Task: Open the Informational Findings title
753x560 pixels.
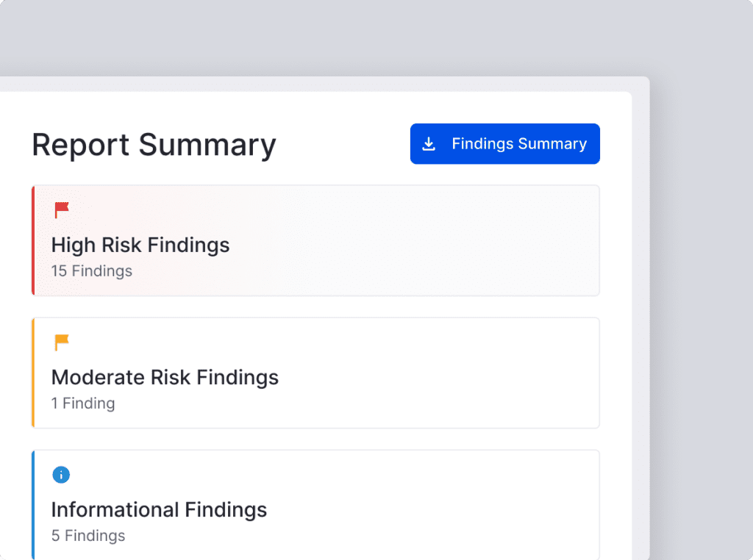Action: 159,509
